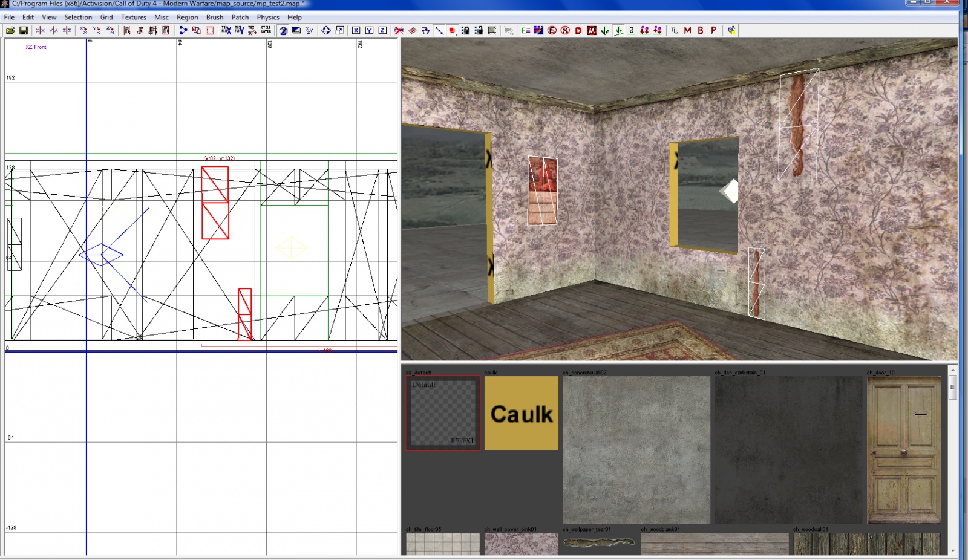Viewport: 968px width, 560px height.
Task: Select the ch_door_10 door texture thumbnail
Action: [904, 449]
